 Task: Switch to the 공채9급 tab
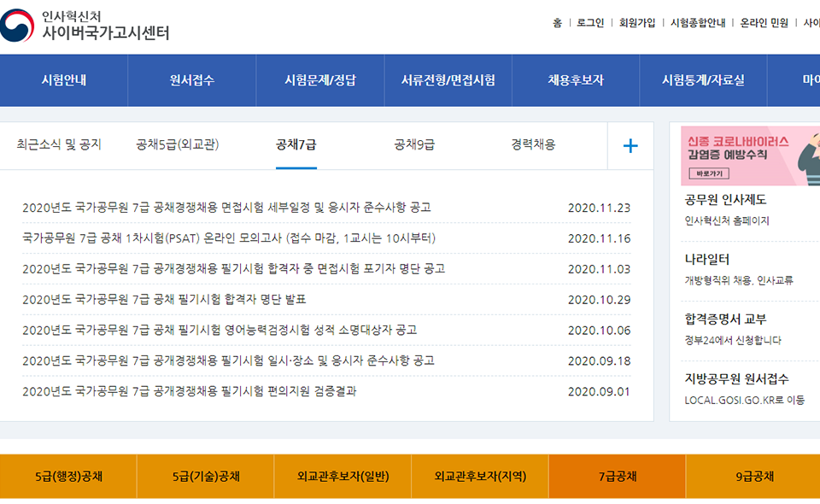[415, 145]
